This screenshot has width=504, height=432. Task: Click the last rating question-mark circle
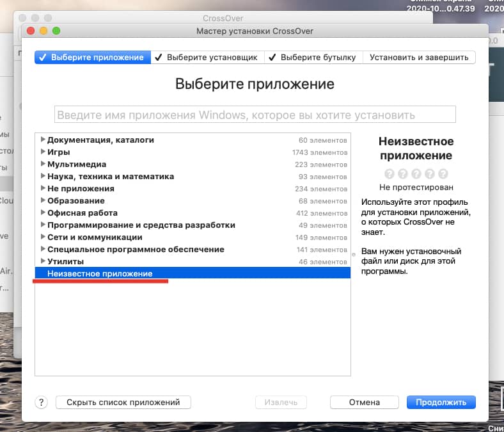(443, 173)
